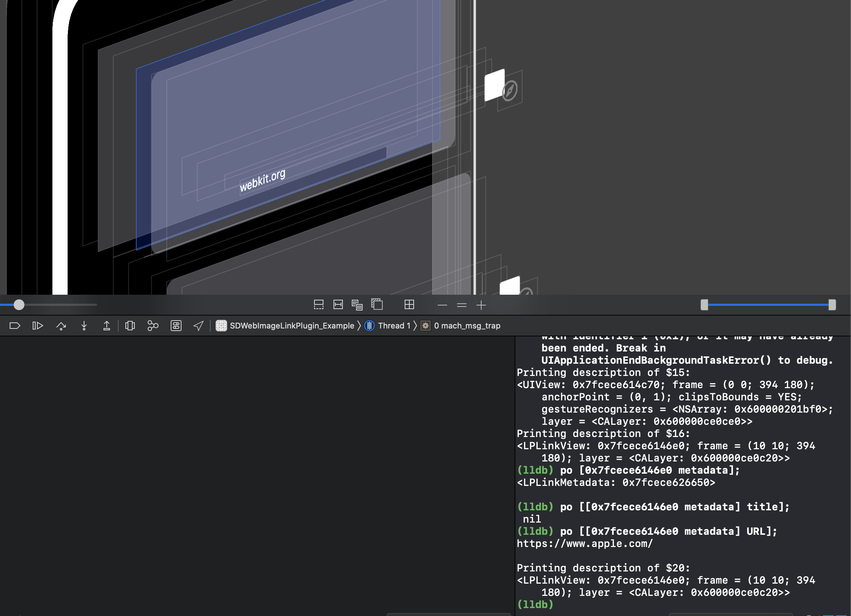Image resolution: width=851 pixels, height=616 pixels.
Task: Click the Step Out up-arrow icon
Action: coord(107,326)
